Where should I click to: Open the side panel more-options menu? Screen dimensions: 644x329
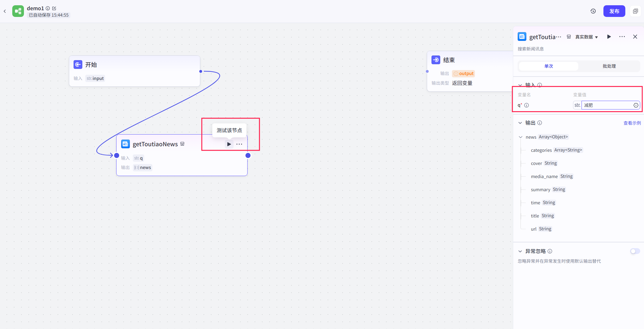click(622, 37)
